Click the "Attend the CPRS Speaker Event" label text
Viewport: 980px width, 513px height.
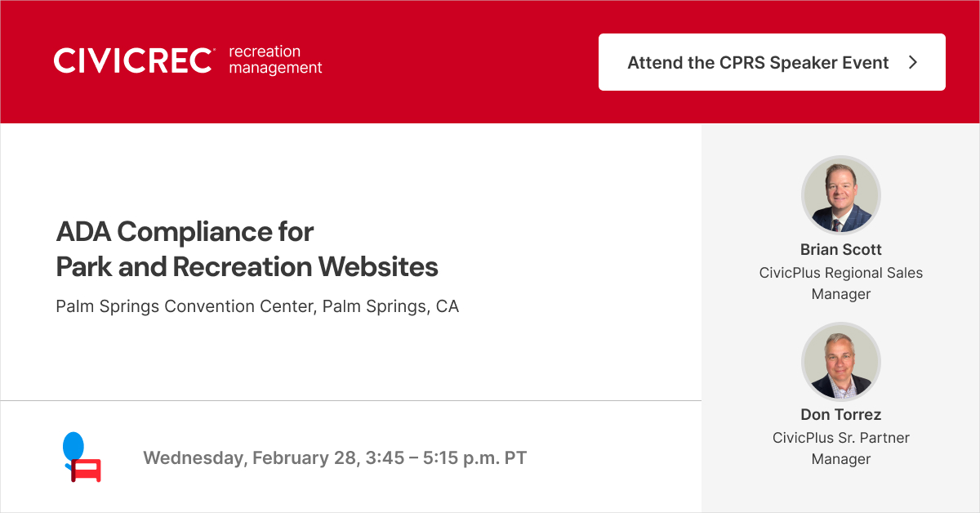[x=757, y=63]
